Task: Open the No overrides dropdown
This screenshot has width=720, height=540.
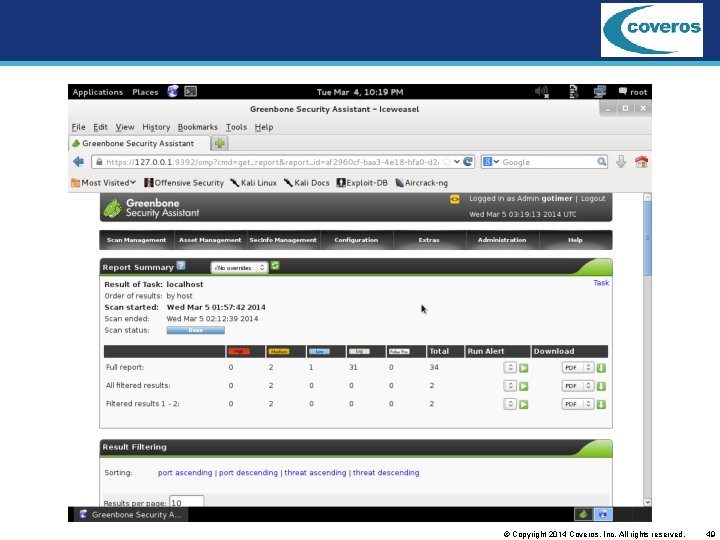Action: (x=239, y=267)
